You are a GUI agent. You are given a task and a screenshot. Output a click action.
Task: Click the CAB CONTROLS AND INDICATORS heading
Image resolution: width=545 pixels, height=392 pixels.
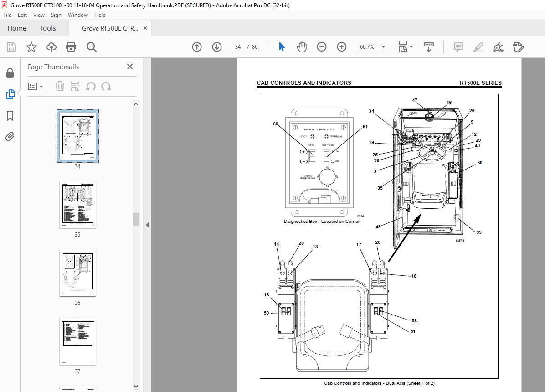304,83
